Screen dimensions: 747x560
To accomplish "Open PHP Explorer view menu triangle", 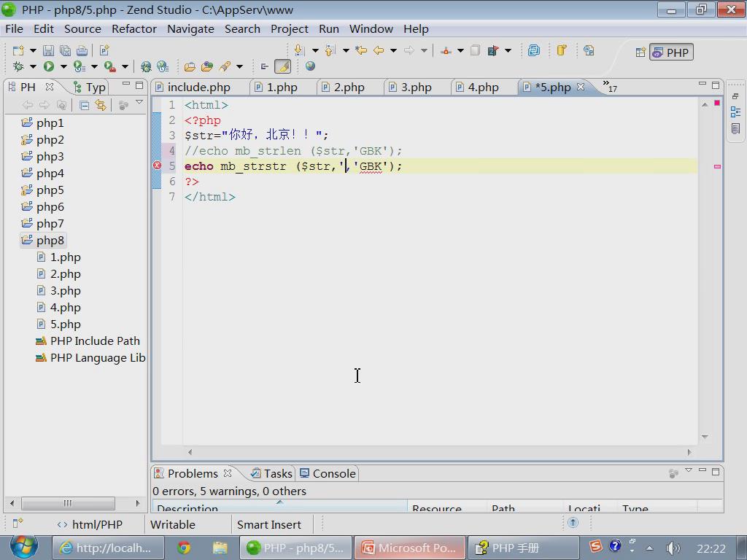I will tap(139, 102).
